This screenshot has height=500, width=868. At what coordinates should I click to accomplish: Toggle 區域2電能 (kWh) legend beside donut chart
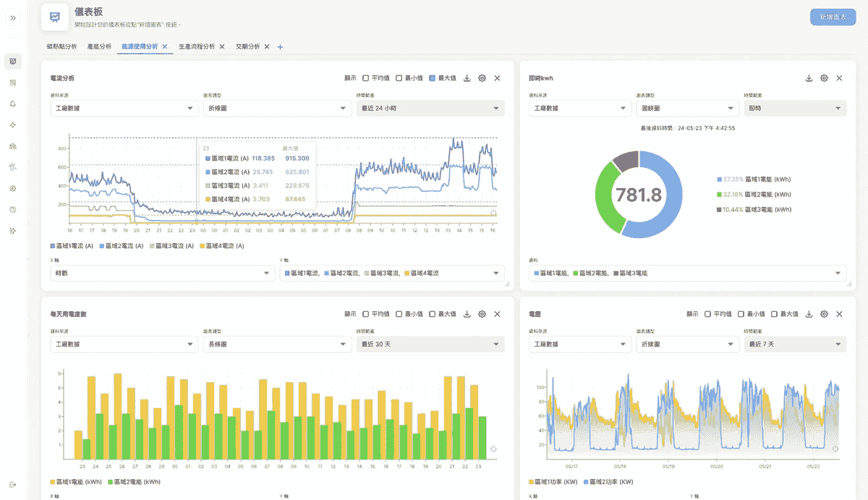click(x=754, y=194)
